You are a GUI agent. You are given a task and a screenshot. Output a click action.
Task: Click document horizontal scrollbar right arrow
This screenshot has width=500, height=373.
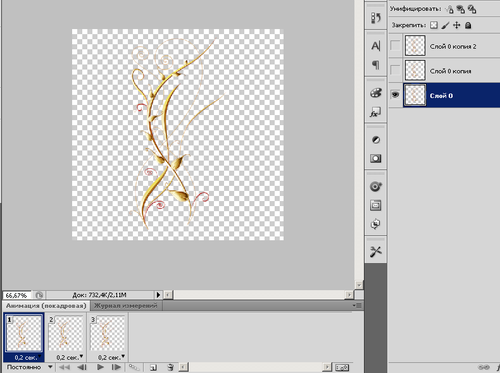(x=349, y=295)
